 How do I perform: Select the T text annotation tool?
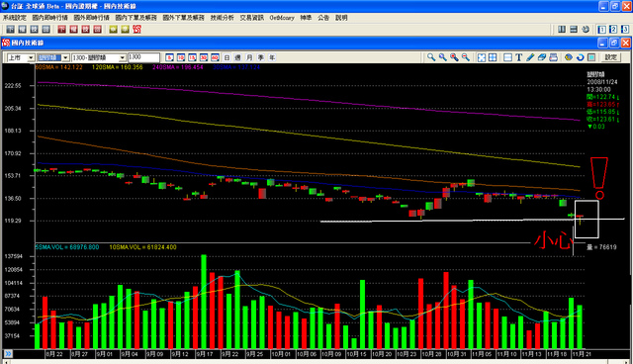(x=519, y=57)
